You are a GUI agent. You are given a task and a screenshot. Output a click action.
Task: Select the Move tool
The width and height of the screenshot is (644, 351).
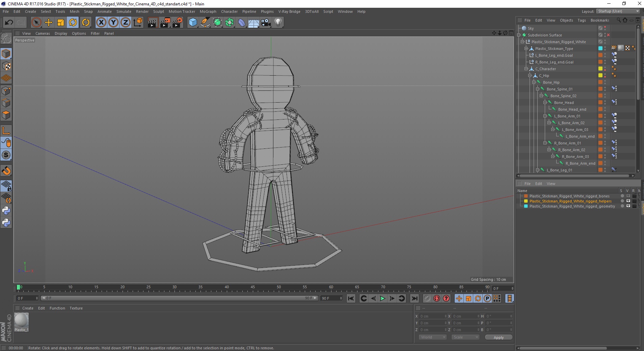tap(49, 23)
